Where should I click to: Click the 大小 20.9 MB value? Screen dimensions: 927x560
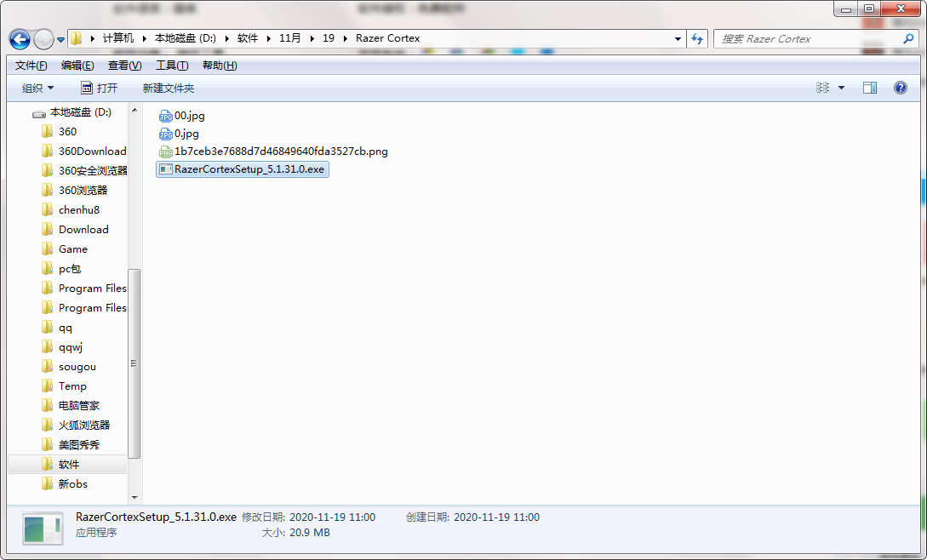tap(309, 533)
